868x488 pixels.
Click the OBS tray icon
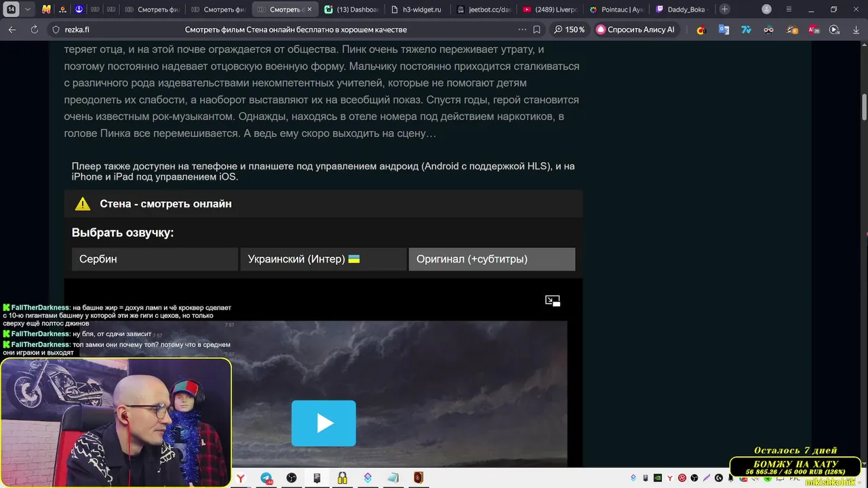pos(694,478)
